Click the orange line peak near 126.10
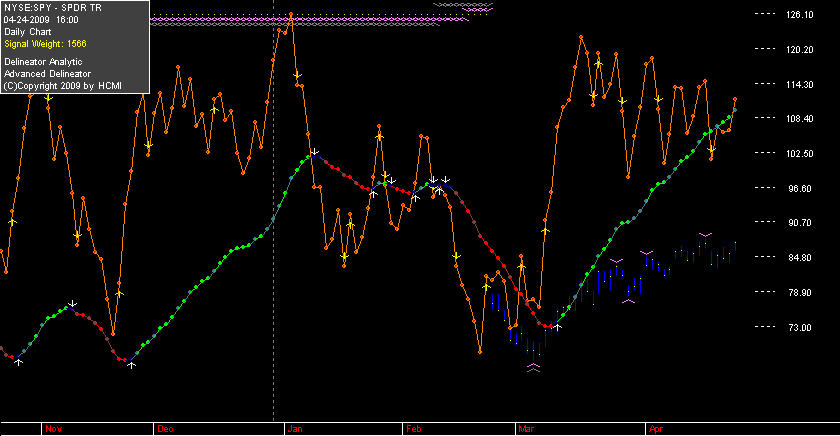The height and width of the screenshot is (436, 840). point(291,14)
